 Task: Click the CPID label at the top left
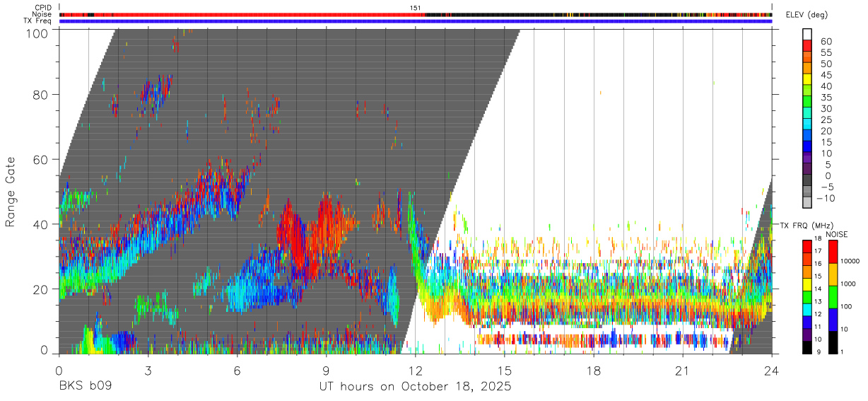pos(43,8)
